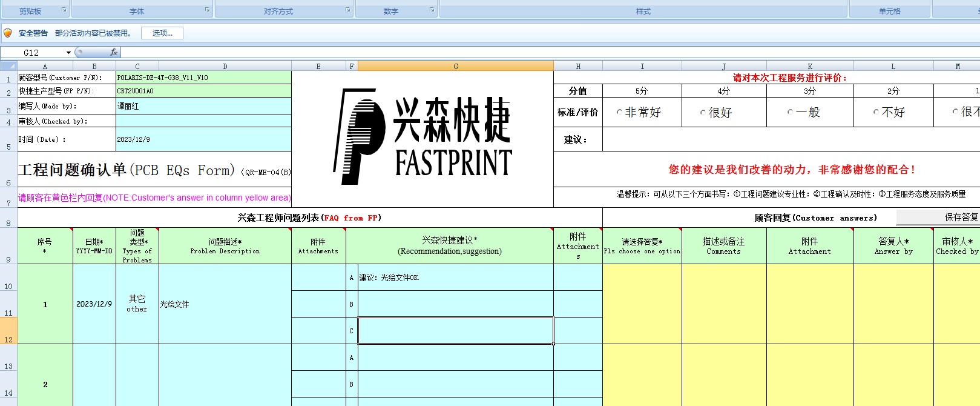Viewport: 980px width, 406px height.
Task: Open the 字体 group dialog launcher
Action: click(208, 10)
